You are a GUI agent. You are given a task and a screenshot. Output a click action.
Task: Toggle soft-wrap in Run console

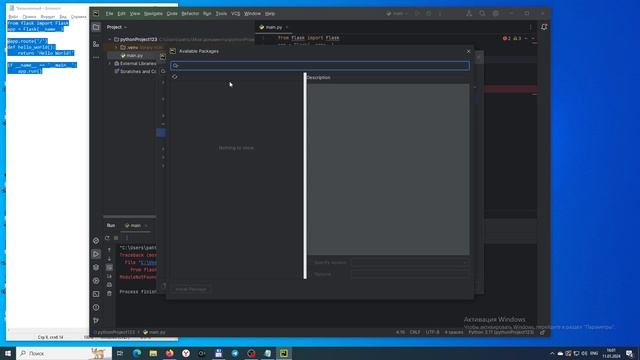pyautogui.click(x=109, y=267)
